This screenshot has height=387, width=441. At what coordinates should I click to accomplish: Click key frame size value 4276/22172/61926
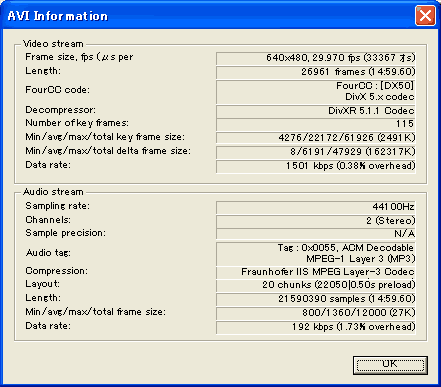pos(316,138)
